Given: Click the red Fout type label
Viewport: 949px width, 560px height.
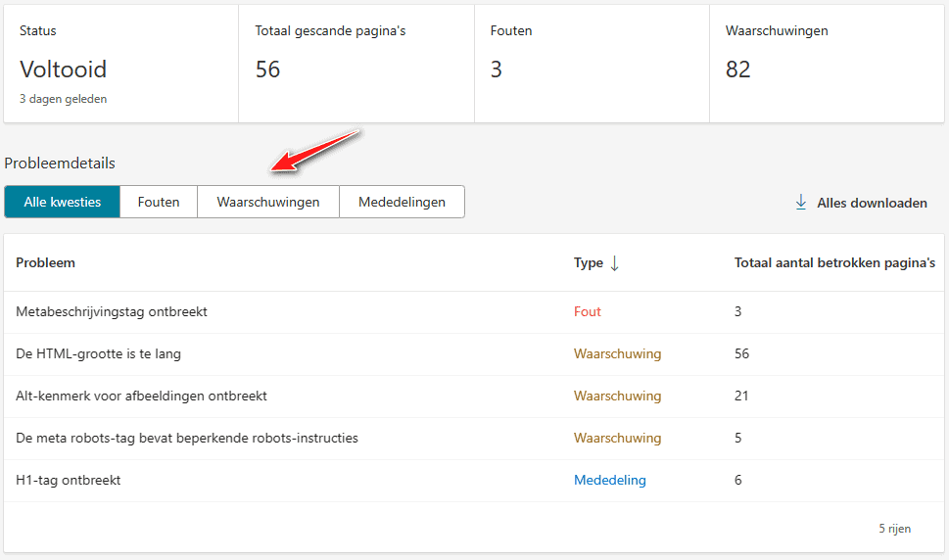Looking at the screenshot, I should click(x=587, y=312).
